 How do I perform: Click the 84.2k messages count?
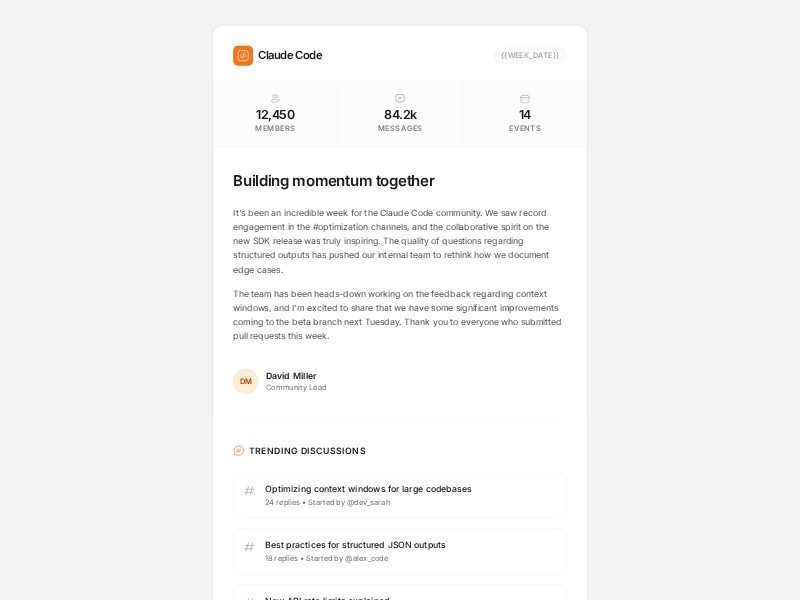coord(400,115)
